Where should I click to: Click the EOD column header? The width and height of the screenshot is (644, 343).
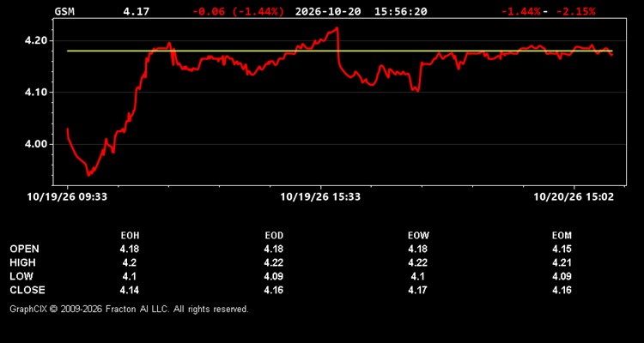tap(274, 236)
